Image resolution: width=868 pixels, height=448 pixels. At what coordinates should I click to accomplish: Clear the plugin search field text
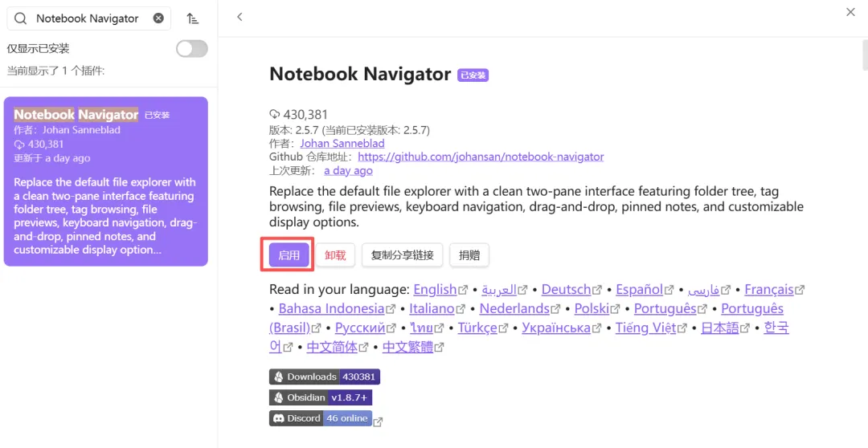158,18
